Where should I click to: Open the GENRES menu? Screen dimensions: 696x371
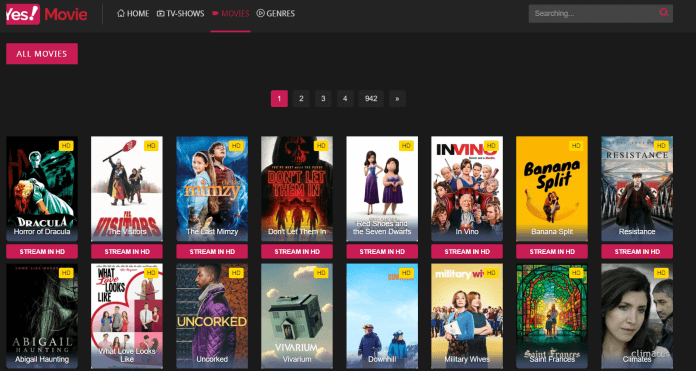pos(276,14)
